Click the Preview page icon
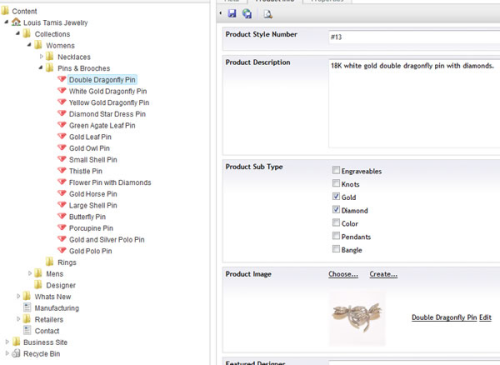Viewport: 500px width, 365px height. point(268,14)
